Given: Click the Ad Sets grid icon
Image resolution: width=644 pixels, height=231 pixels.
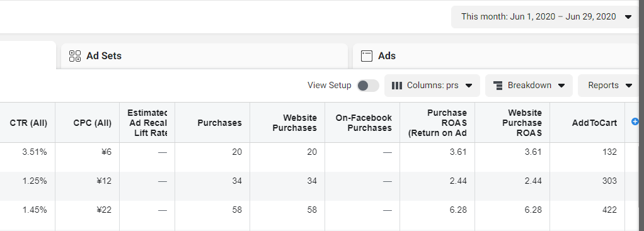Looking at the screenshot, I should click(75, 56).
